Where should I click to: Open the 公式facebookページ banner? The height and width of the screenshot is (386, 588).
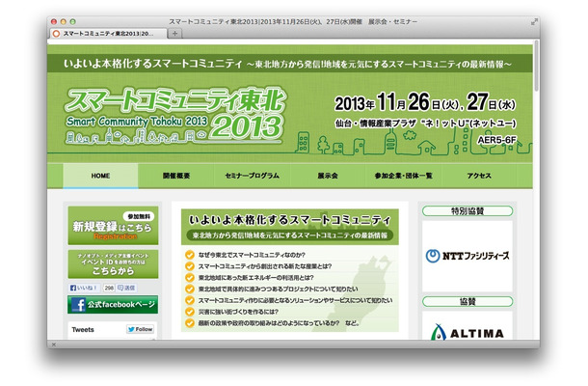(113, 305)
